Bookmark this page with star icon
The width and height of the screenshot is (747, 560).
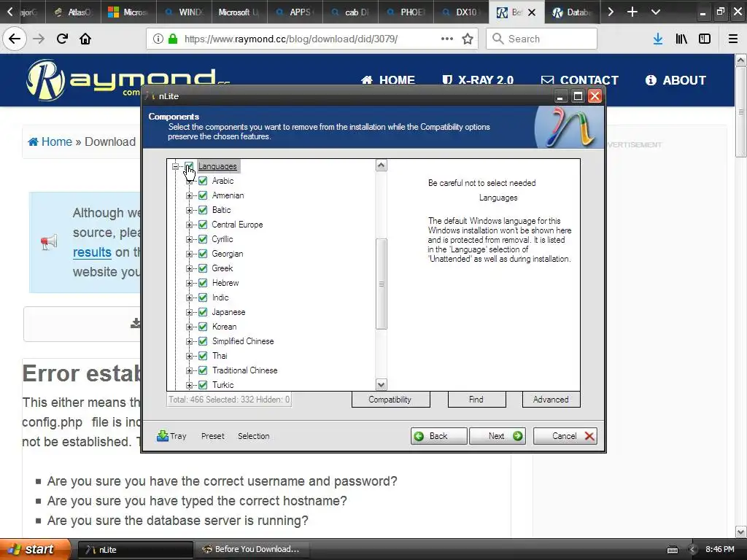coord(468,39)
